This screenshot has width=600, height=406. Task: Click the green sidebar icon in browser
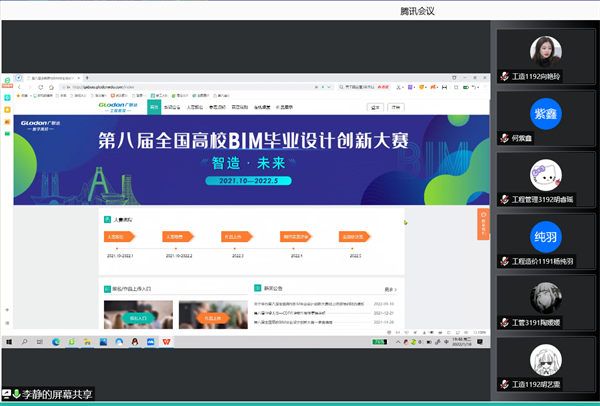point(7,134)
